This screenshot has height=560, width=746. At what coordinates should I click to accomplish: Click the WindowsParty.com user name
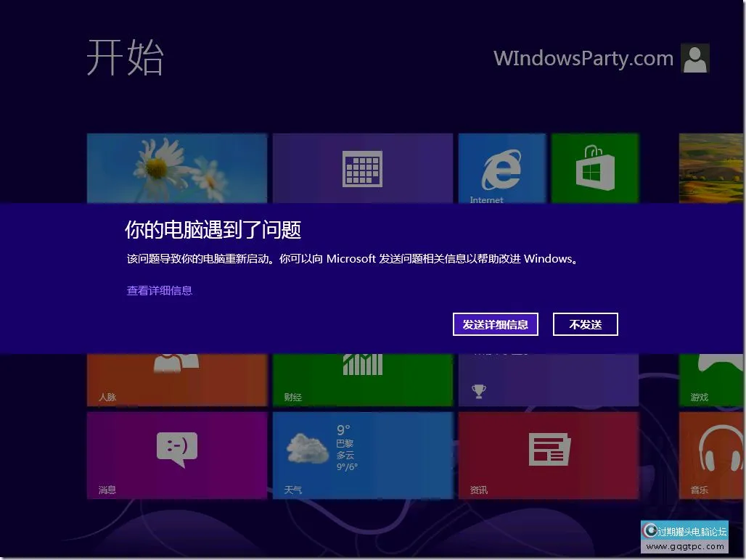coord(583,59)
